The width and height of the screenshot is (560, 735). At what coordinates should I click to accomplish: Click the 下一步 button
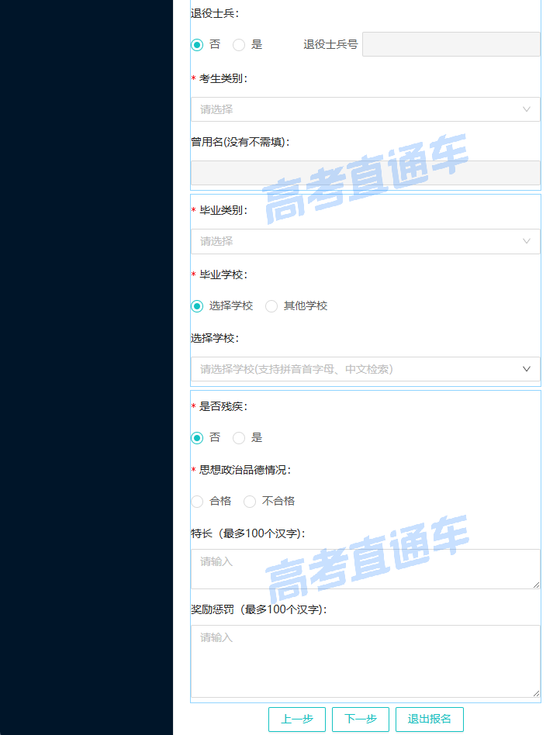pyautogui.click(x=361, y=719)
